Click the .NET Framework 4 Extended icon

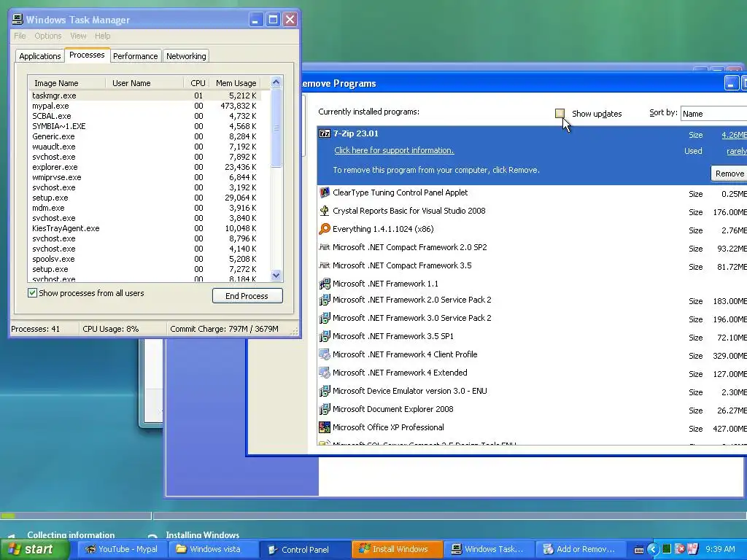tap(325, 373)
